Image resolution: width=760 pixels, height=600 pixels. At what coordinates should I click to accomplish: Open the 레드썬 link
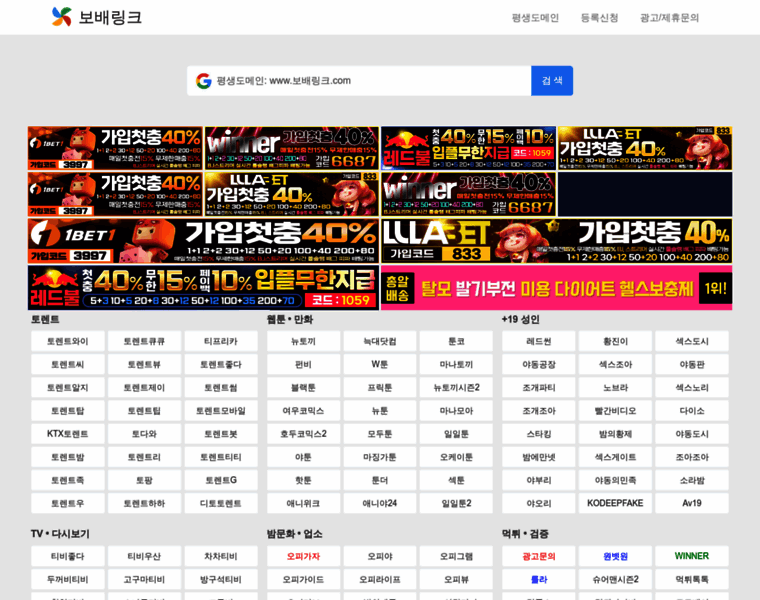tap(539, 341)
